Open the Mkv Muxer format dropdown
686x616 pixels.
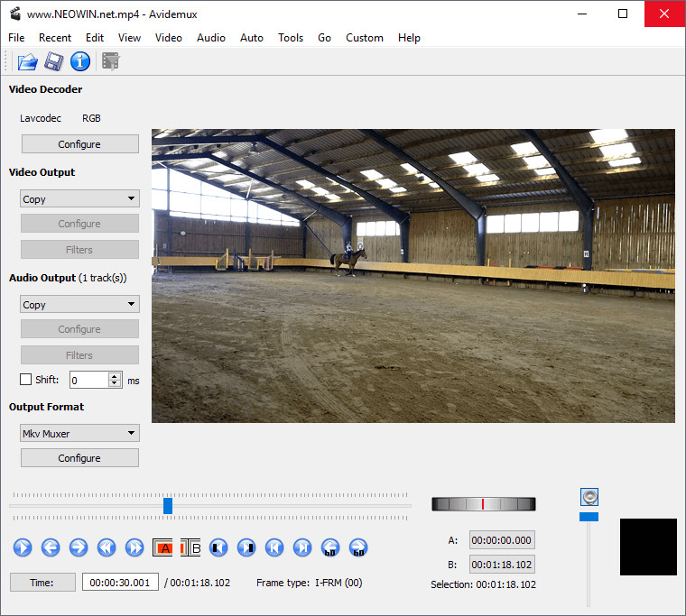[79, 434]
